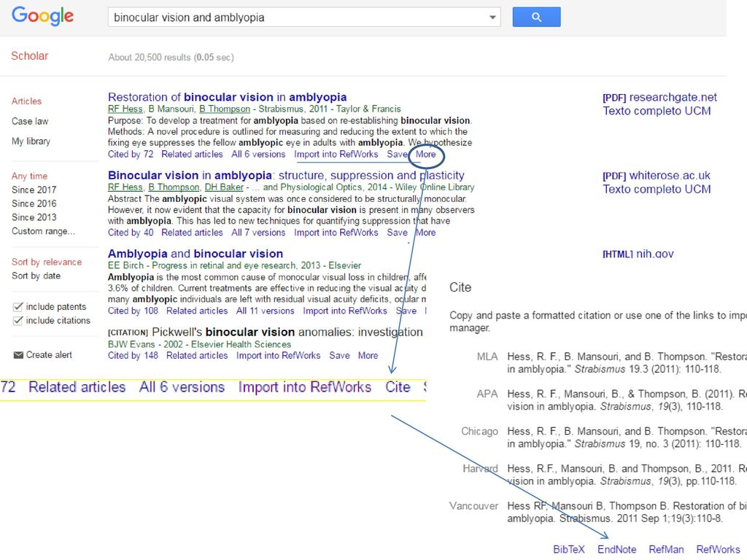Save the Pickwell result to library
This screenshot has width=747, height=560.
(340, 355)
